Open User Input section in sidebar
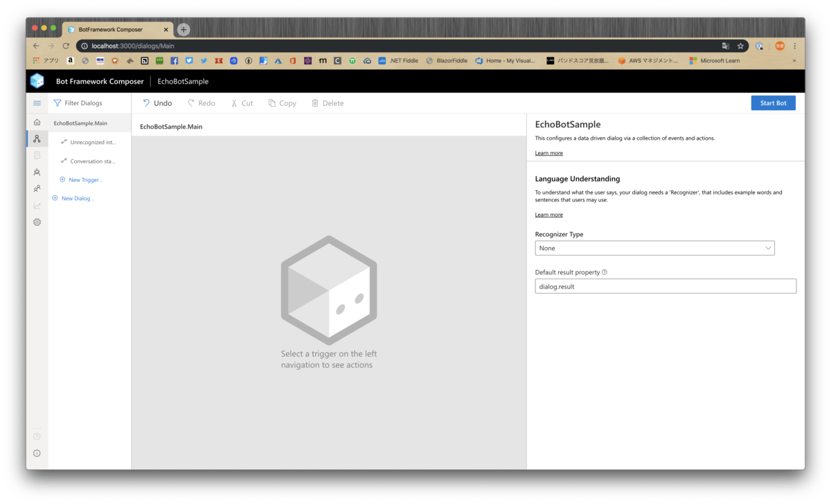831x504 pixels. [x=37, y=172]
